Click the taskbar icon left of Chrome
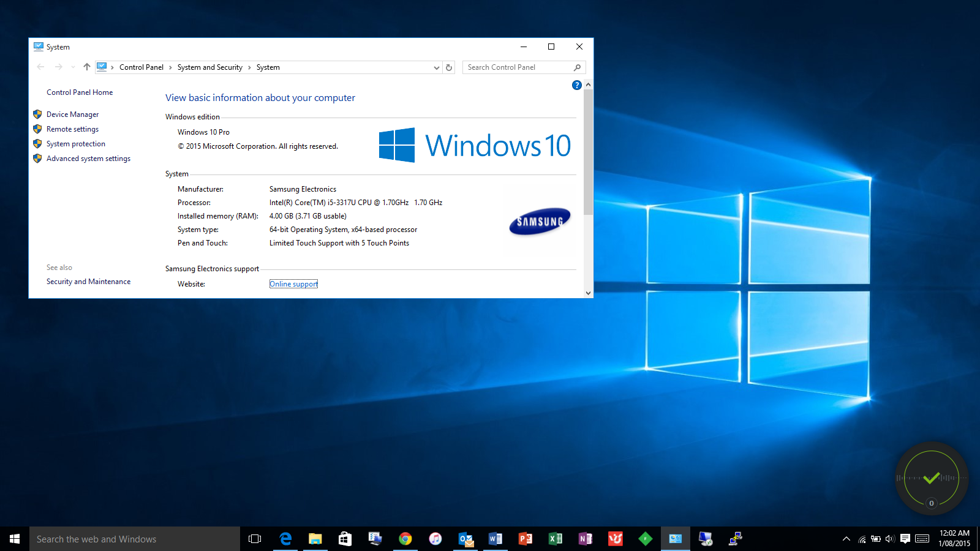 375,539
